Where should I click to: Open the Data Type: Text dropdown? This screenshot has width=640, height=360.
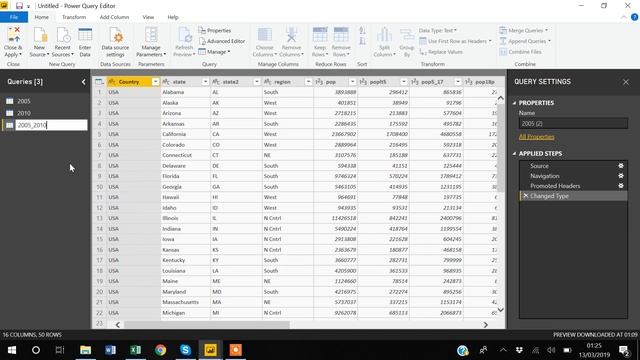pyautogui.click(x=438, y=31)
